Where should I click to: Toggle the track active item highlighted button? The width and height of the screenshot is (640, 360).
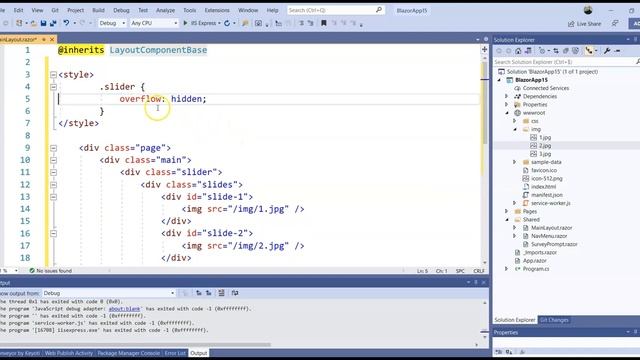click(589, 51)
